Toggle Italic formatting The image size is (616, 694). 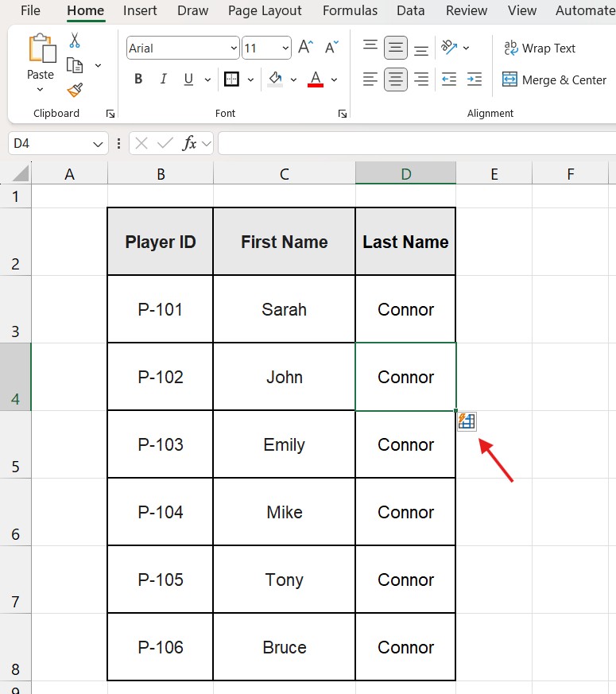(x=164, y=79)
